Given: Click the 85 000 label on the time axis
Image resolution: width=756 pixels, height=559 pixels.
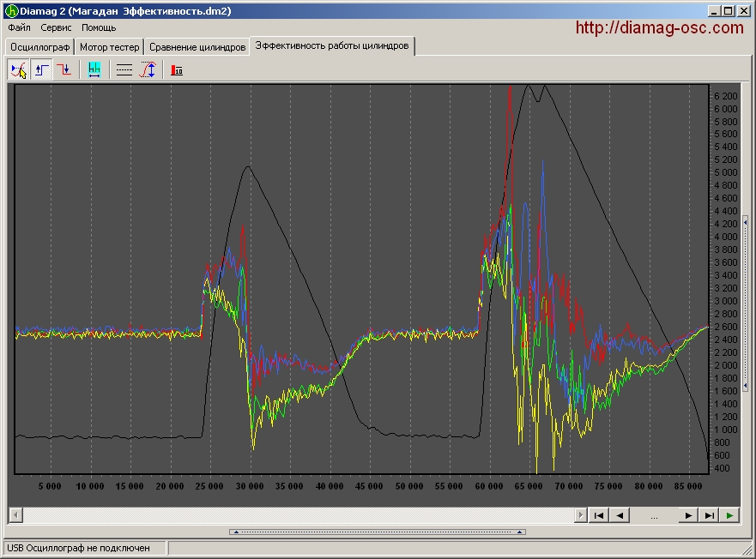Looking at the screenshot, I should (688, 486).
